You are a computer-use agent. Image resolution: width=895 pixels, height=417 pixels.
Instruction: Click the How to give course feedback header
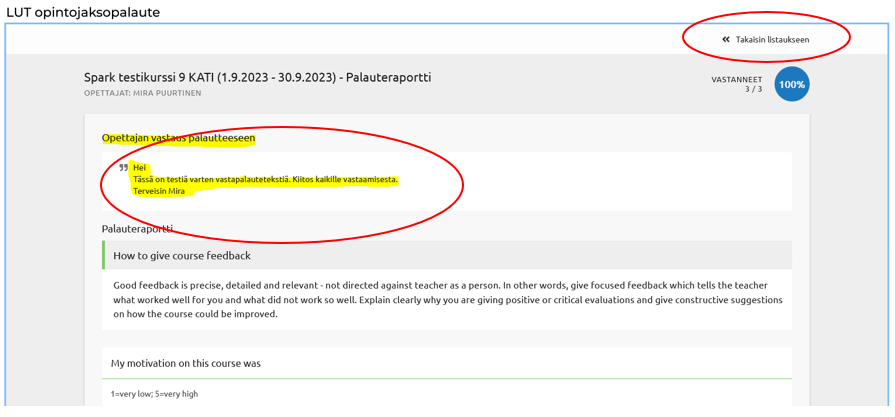[181, 255]
